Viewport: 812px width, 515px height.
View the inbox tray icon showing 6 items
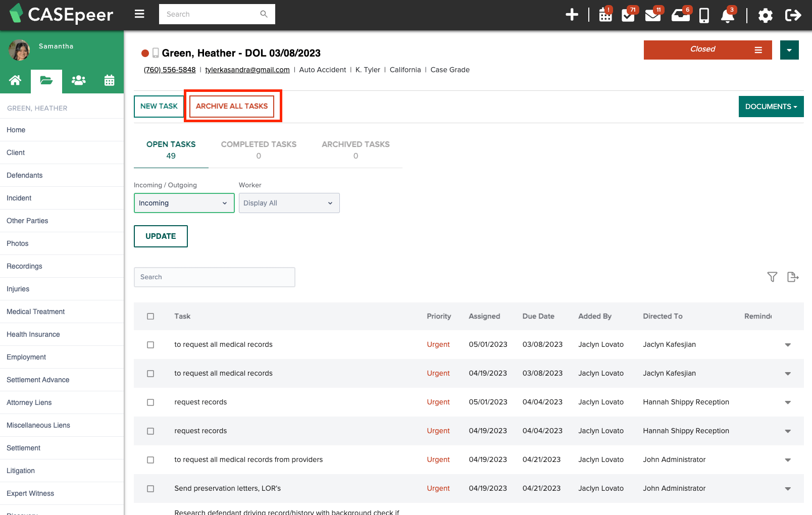point(681,15)
